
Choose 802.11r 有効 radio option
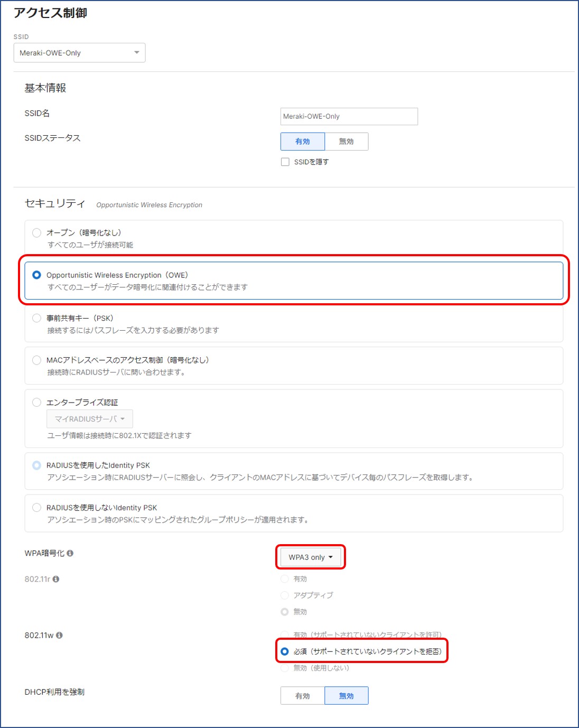click(285, 579)
